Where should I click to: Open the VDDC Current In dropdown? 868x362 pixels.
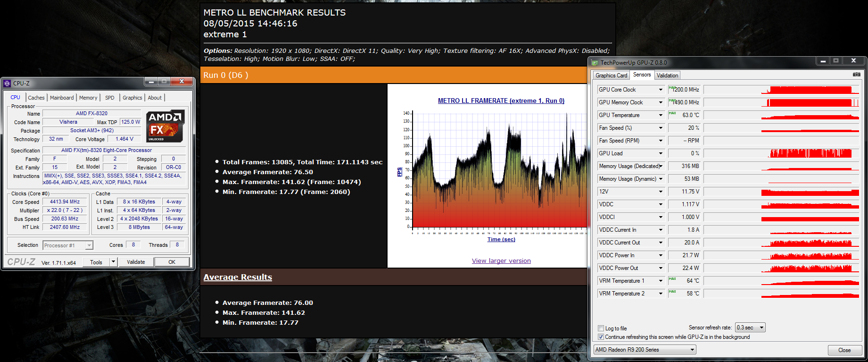(x=661, y=230)
